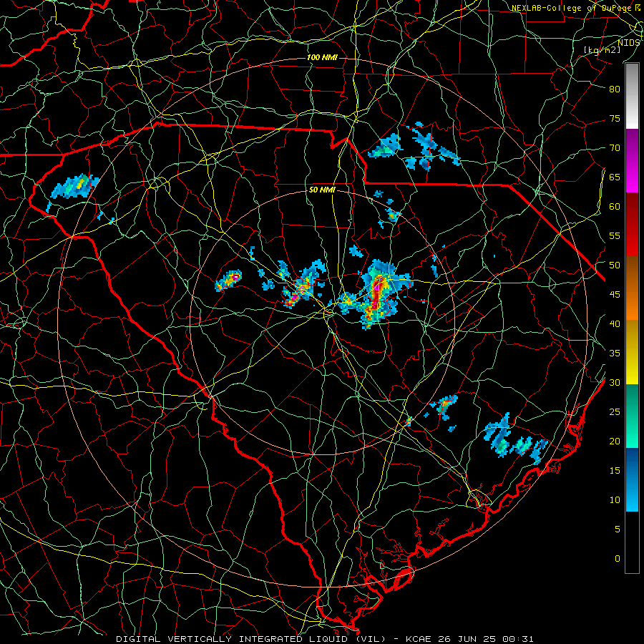Click the 5 value on the color scale
644x644 pixels.
coord(618,530)
